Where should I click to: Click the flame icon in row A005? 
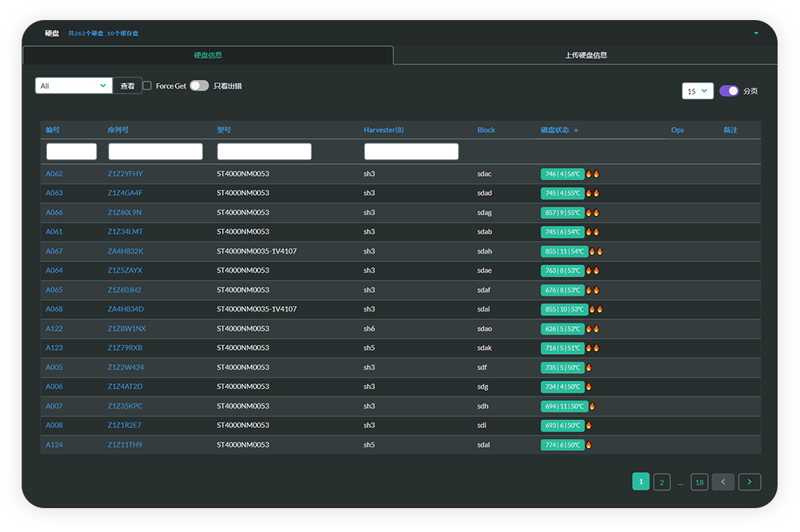(589, 367)
